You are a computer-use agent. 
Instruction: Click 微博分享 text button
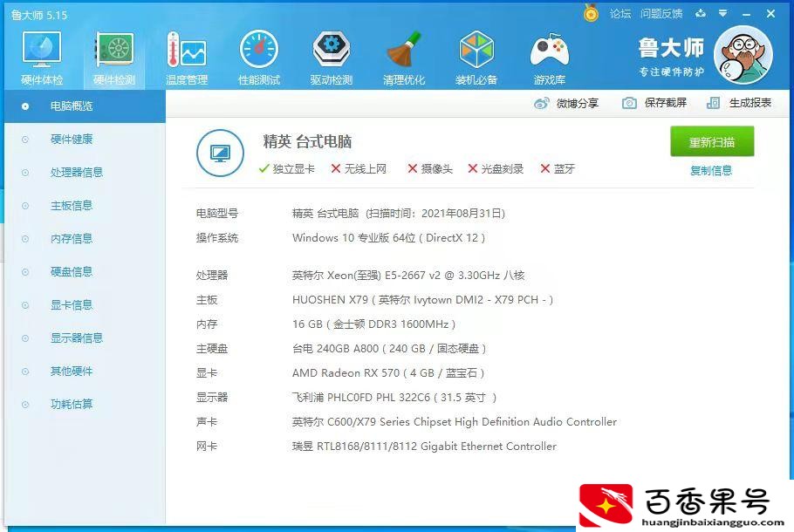578,103
